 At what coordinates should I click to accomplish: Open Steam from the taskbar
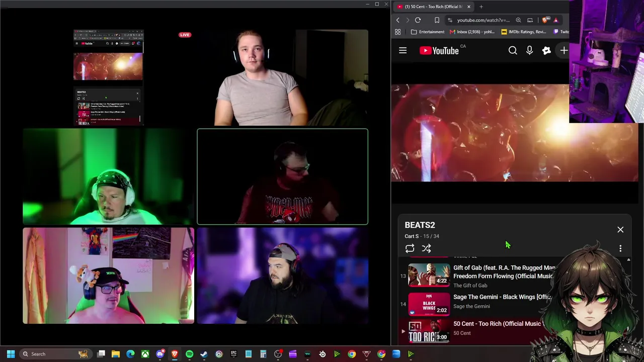click(x=204, y=354)
